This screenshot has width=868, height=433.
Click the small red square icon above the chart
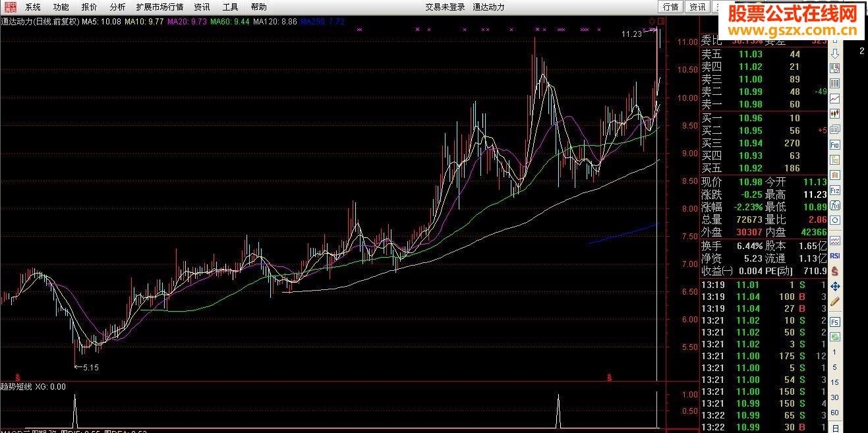[x=661, y=22]
